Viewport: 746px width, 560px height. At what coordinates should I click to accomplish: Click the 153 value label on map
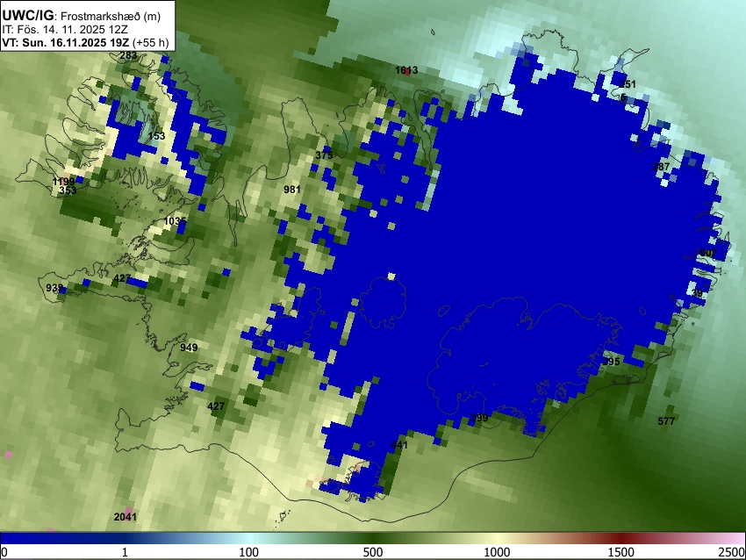coord(156,136)
